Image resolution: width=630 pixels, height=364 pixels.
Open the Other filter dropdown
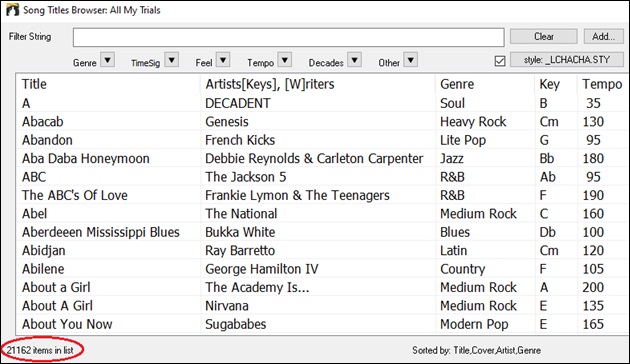tap(410, 60)
